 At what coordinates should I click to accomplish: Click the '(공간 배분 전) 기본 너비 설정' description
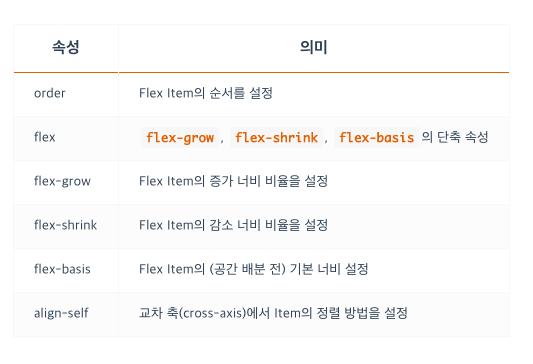coord(289,269)
